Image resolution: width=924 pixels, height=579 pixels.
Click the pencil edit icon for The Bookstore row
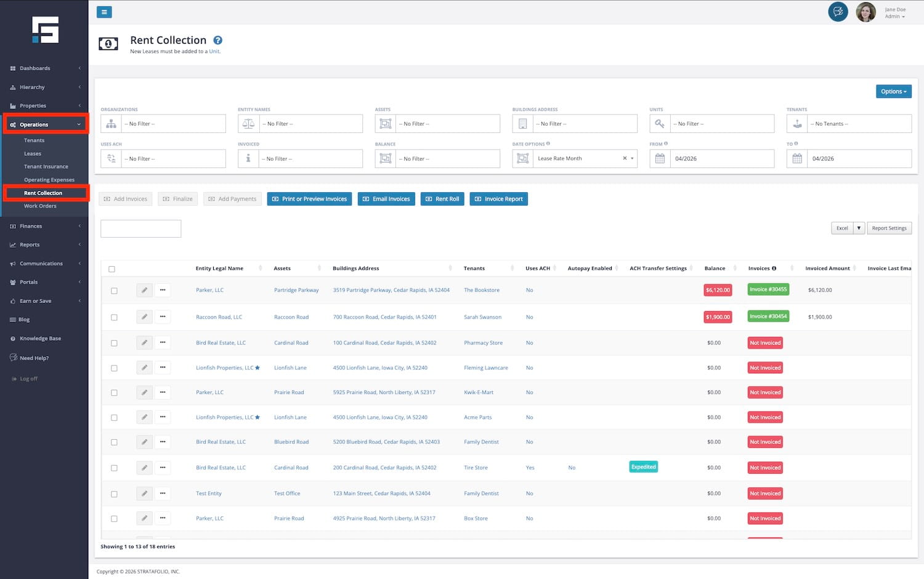click(144, 290)
